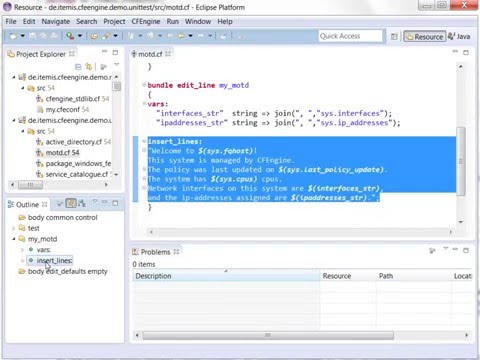The image size is (480, 360).
Task: Open the Forward navigation history dropdown
Action: pyautogui.click(x=190, y=36)
